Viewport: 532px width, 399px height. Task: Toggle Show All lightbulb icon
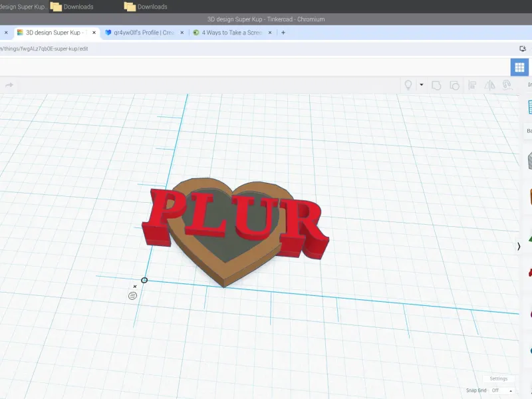pos(408,85)
